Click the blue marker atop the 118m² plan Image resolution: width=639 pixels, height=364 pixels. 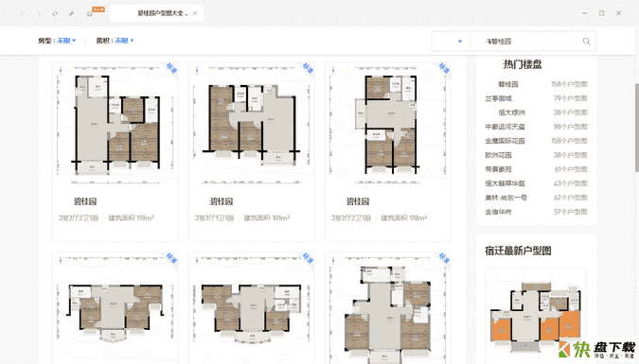click(333, 71)
